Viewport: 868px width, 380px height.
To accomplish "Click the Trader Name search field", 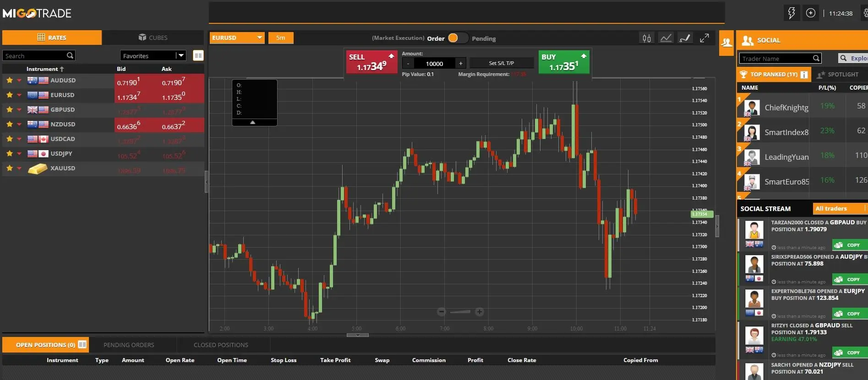I will 780,58.
